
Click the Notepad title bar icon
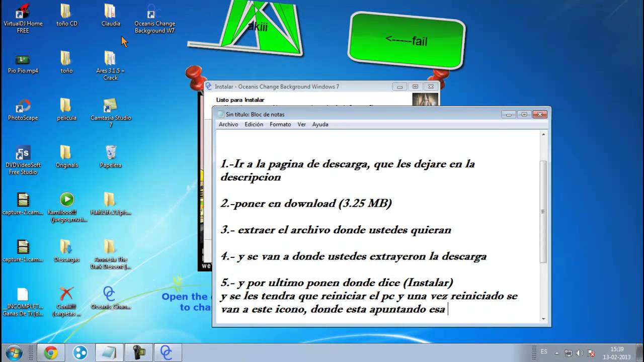220,115
